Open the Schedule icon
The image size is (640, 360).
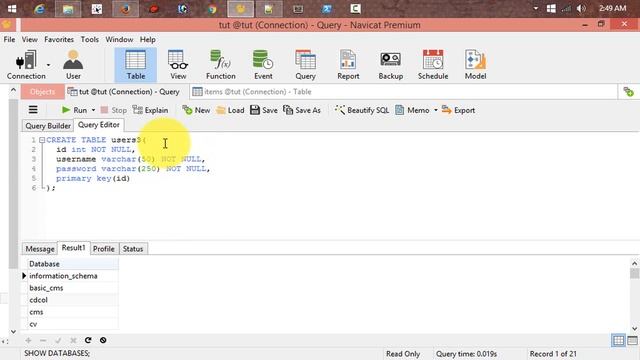click(433, 64)
